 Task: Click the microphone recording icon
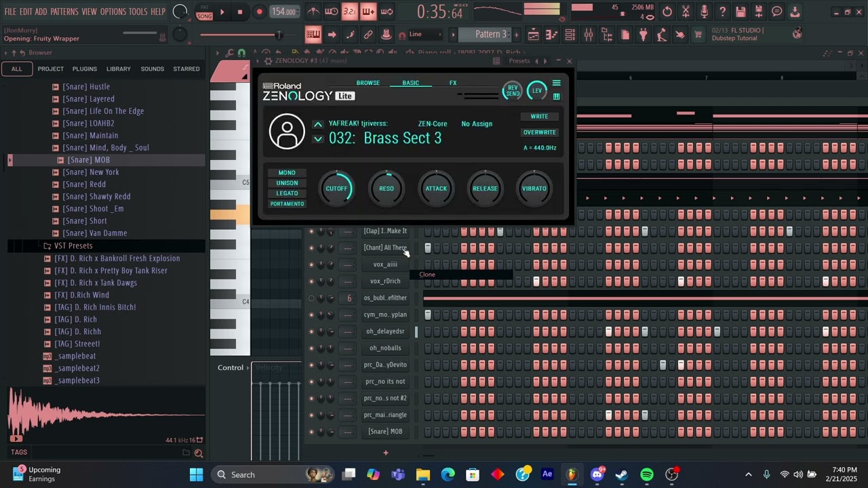[x=704, y=12]
